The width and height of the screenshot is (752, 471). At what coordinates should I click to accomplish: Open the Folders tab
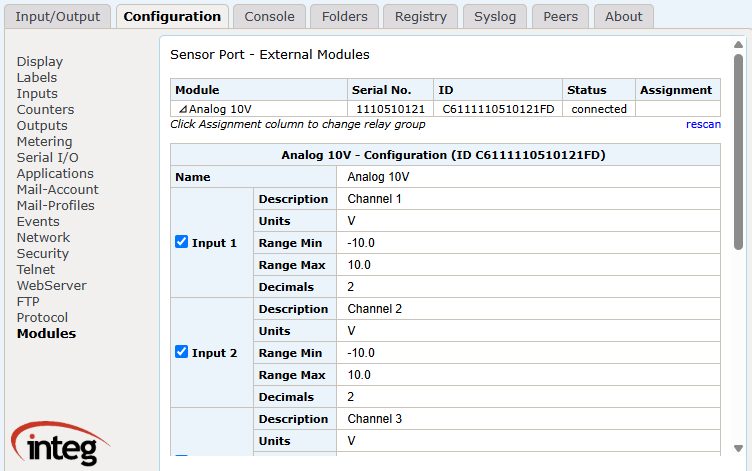344,16
